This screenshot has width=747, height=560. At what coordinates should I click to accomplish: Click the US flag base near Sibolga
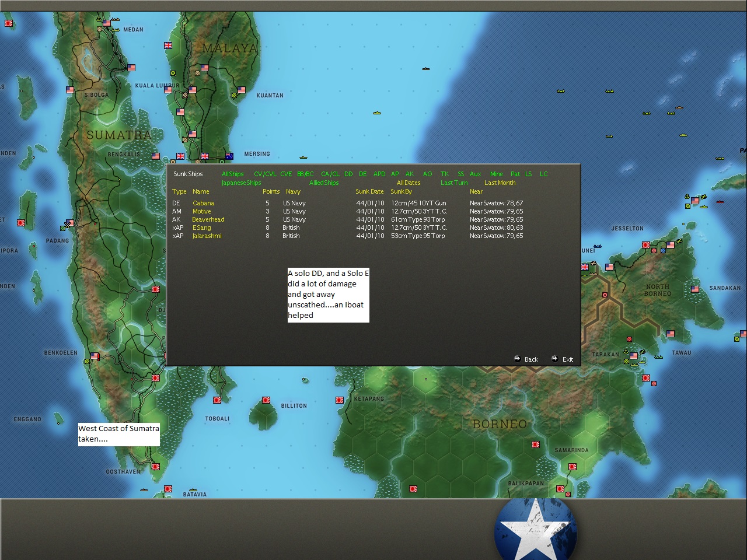tap(70, 90)
